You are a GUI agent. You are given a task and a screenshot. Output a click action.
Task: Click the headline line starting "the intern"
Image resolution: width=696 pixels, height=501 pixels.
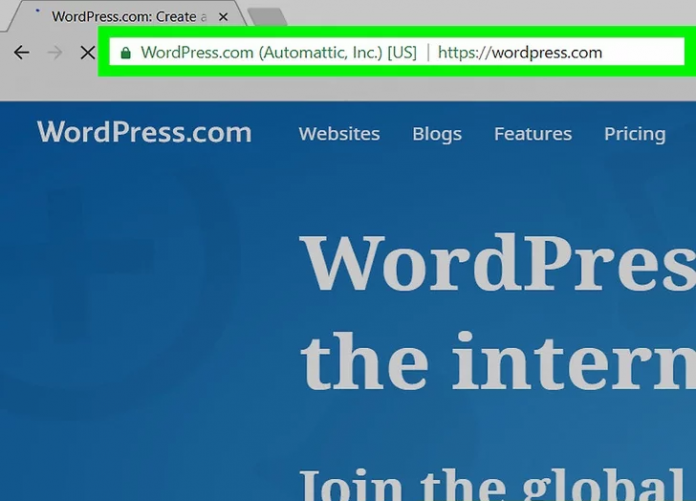pyautogui.click(x=498, y=362)
